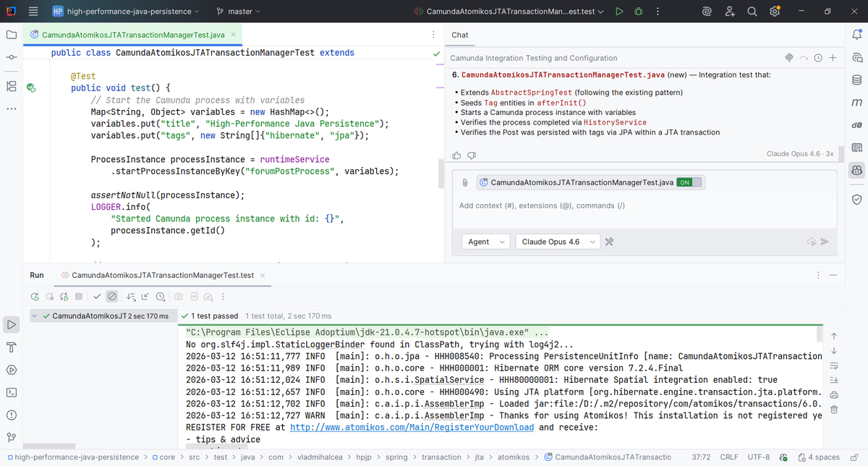Screen dimensions: 868x466
Task: Open the Terminal tool window
Action: (x=12, y=392)
